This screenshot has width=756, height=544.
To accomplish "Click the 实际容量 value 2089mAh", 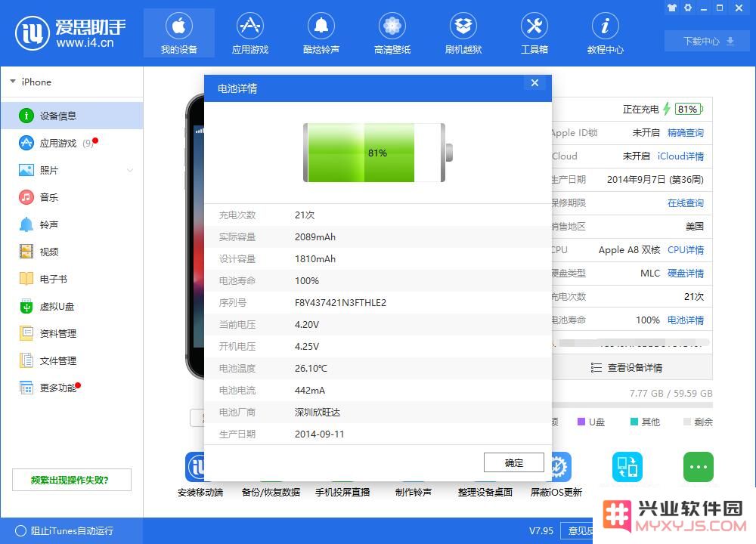I will click(314, 237).
